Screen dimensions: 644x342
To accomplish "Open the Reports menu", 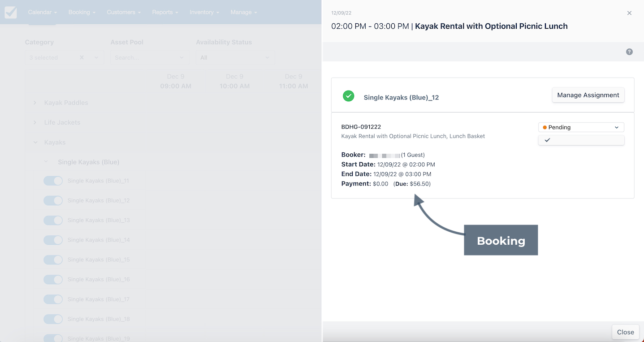I will (165, 12).
